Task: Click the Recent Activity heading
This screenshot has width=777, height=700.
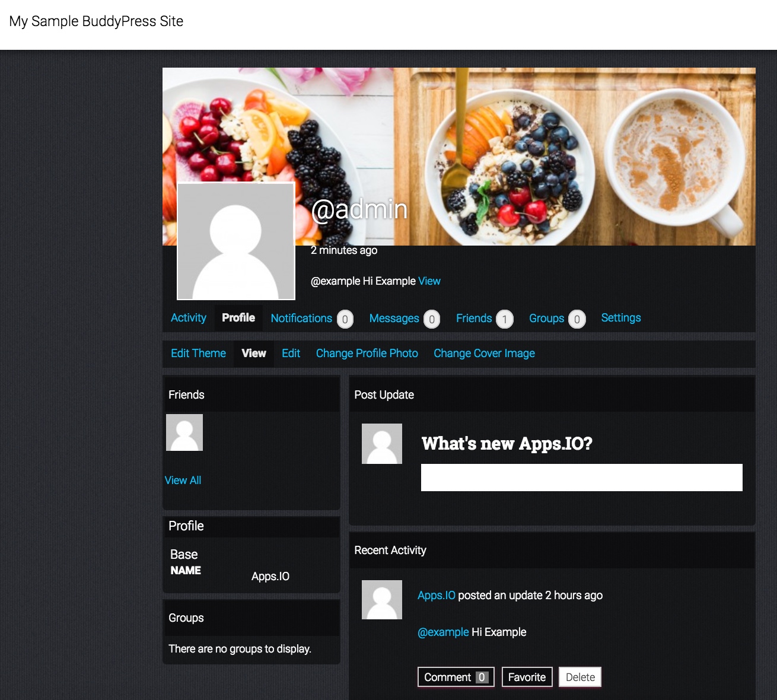Action: (x=390, y=551)
